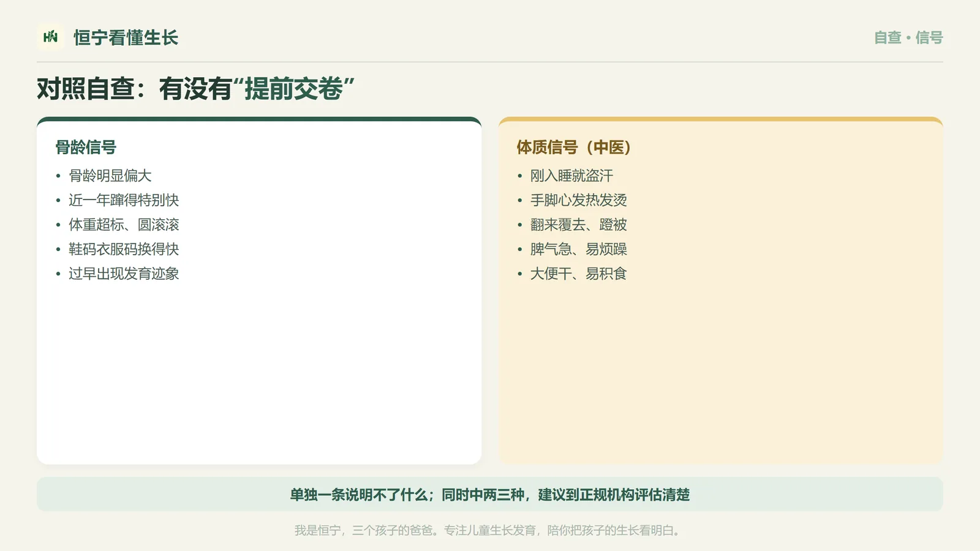Image resolution: width=980 pixels, height=551 pixels.
Task: Click the HN logo icon
Action: click(x=50, y=37)
